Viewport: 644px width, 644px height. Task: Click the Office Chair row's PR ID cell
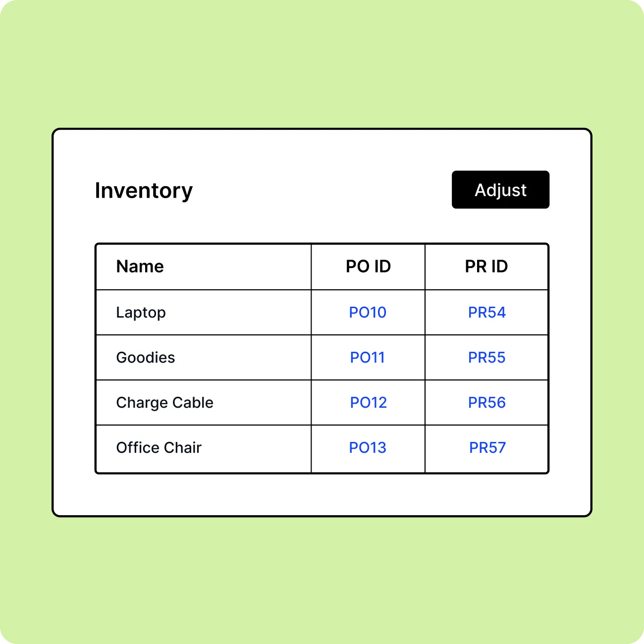tap(486, 448)
